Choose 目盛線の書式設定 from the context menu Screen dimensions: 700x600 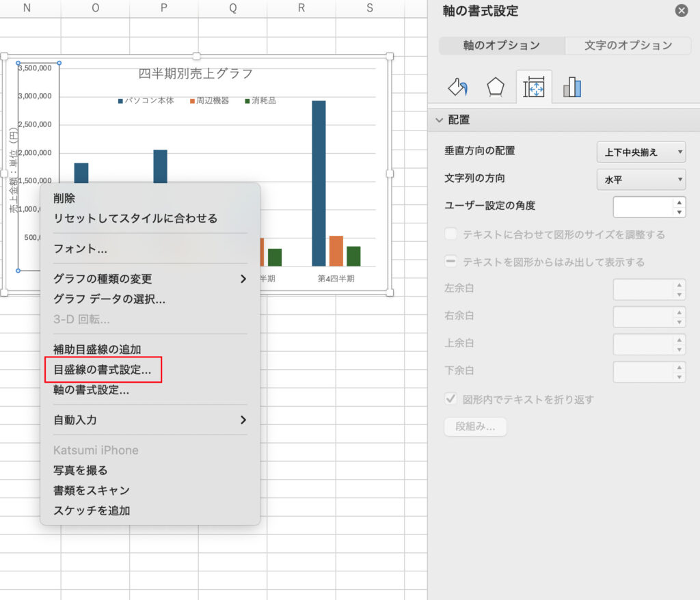(103, 370)
